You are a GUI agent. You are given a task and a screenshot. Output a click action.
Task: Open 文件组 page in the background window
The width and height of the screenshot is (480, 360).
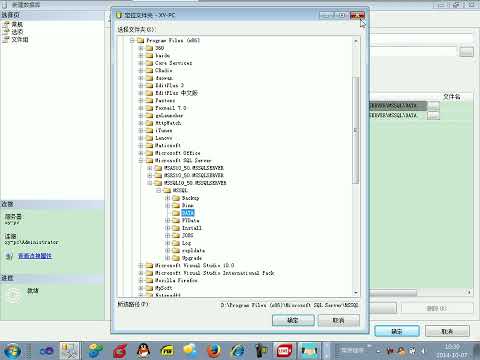pos(20,39)
